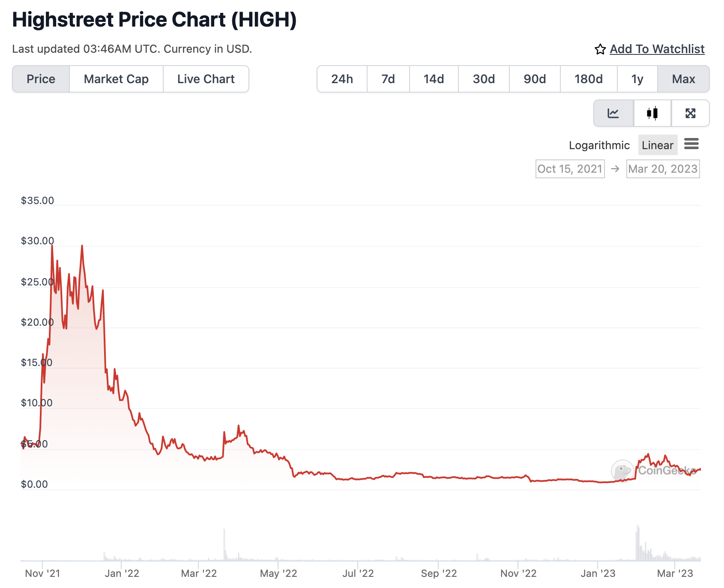Switch to line chart view

pyautogui.click(x=613, y=113)
